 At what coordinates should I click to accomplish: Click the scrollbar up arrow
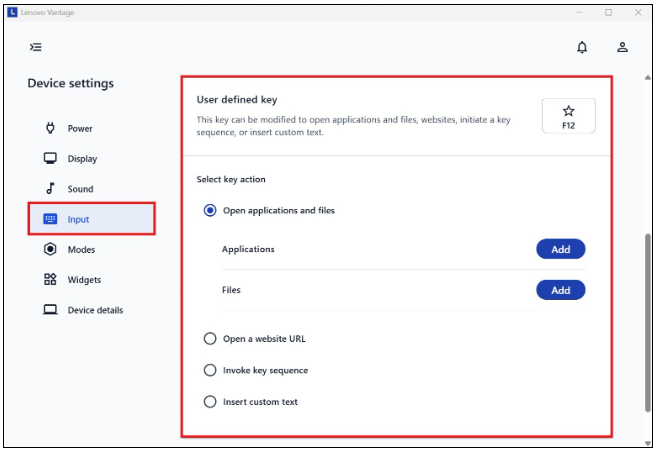click(x=647, y=77)
